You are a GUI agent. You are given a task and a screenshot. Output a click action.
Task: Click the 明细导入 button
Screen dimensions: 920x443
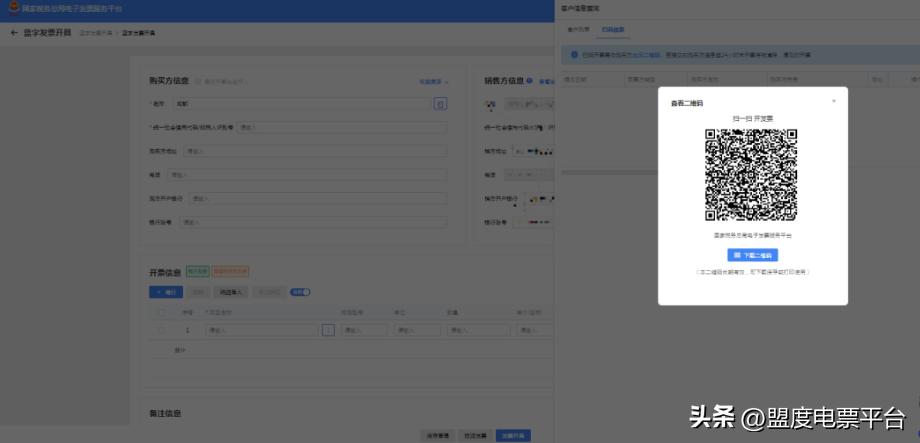(x=231, y=292)
